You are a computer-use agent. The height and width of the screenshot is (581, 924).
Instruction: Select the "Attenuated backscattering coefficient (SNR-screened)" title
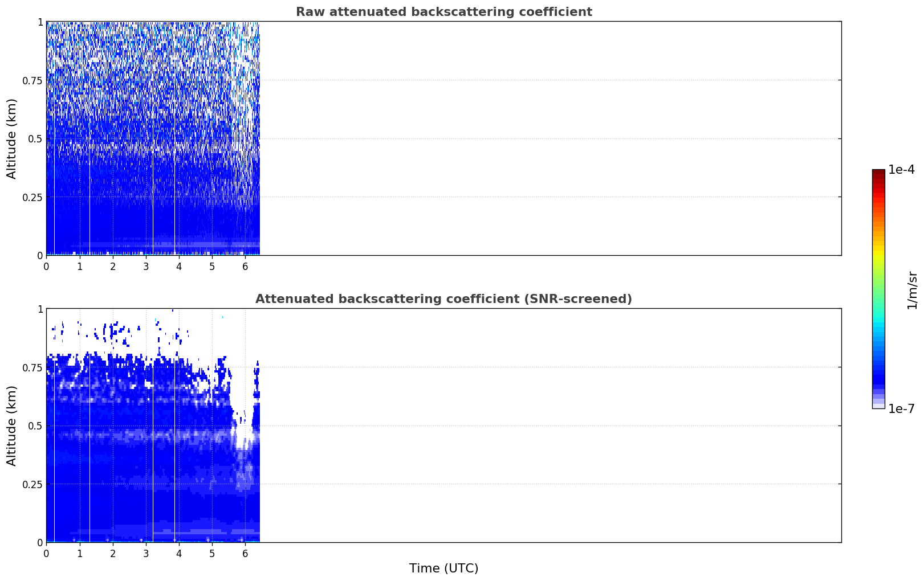443,299
